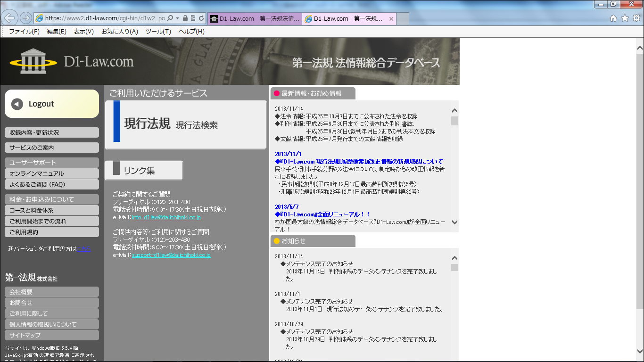Open お問合せ sidebar item
Image resolution: width=644 pixels, height=362 pixels.
pyautogui.click(x=52, y=303)
